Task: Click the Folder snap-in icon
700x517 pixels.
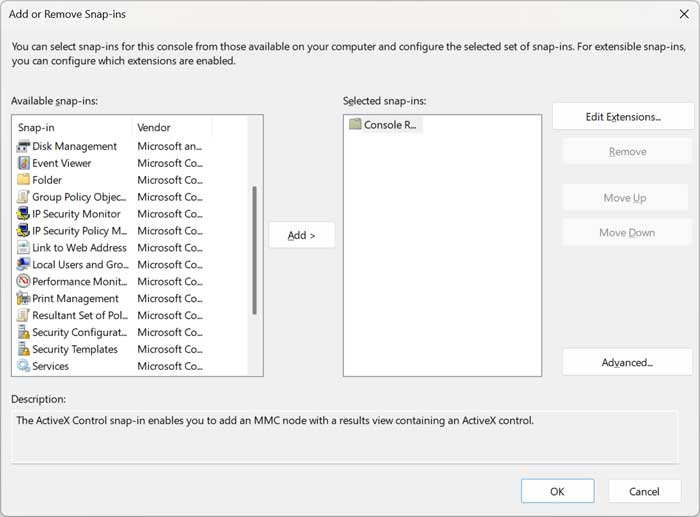Action: tap(23, 180)
